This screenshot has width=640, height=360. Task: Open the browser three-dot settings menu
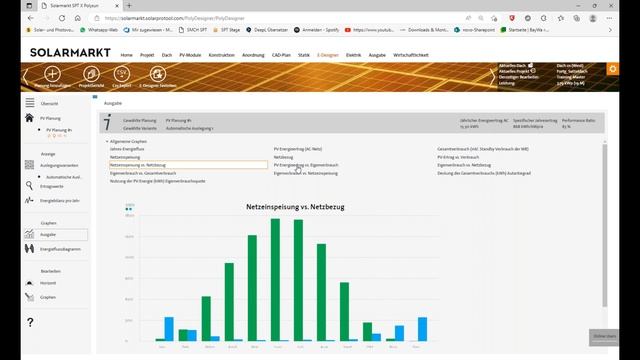[x=609, y=18]
